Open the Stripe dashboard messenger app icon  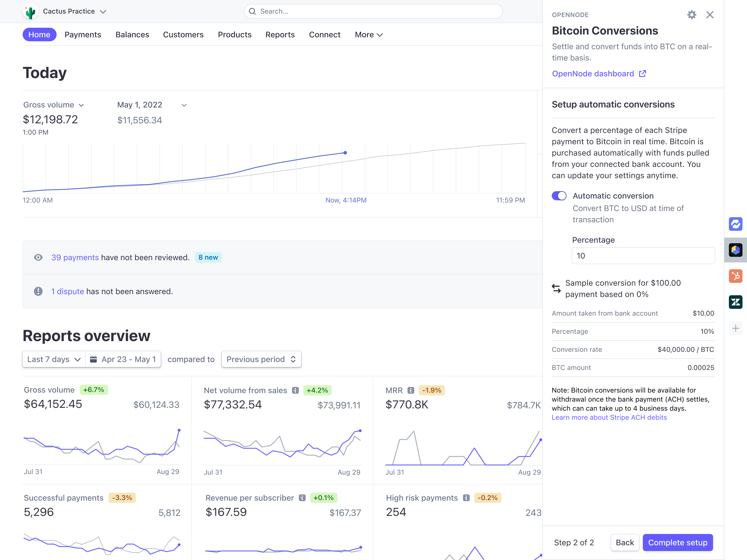(x=736, y=224)
